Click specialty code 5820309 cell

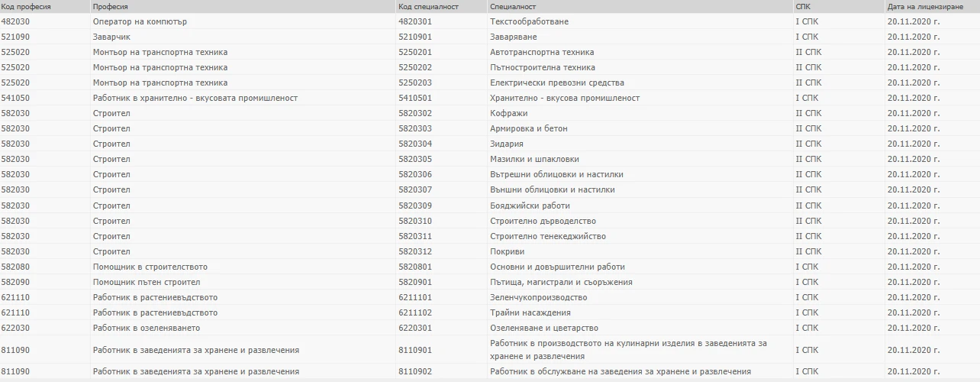coord(415,206)
